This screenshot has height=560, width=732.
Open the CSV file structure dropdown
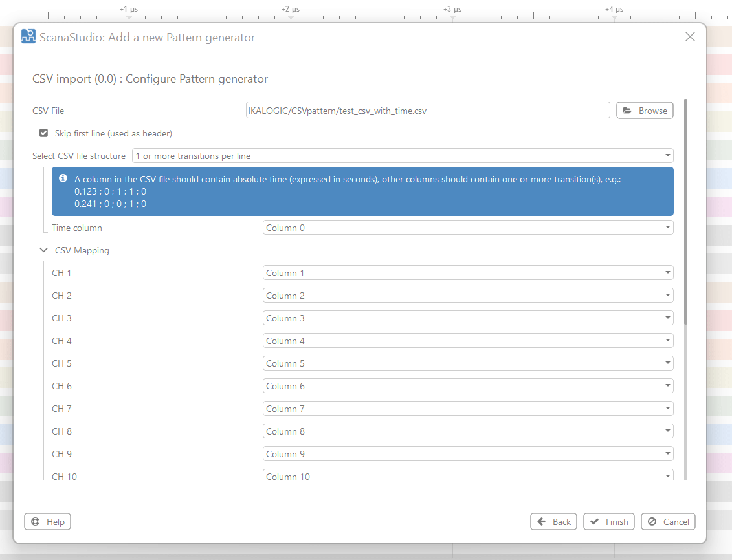point(402,156)
